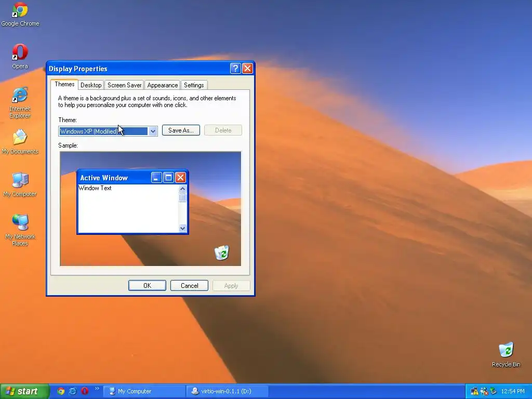The width and height of the screenshot is (532, 399).
Task: Open the Settings tab
Action: click(194, 85)
